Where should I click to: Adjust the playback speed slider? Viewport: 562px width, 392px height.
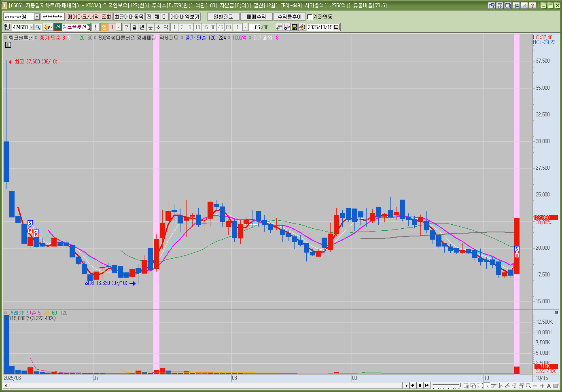pyautogui.click(x=447, y=386)
